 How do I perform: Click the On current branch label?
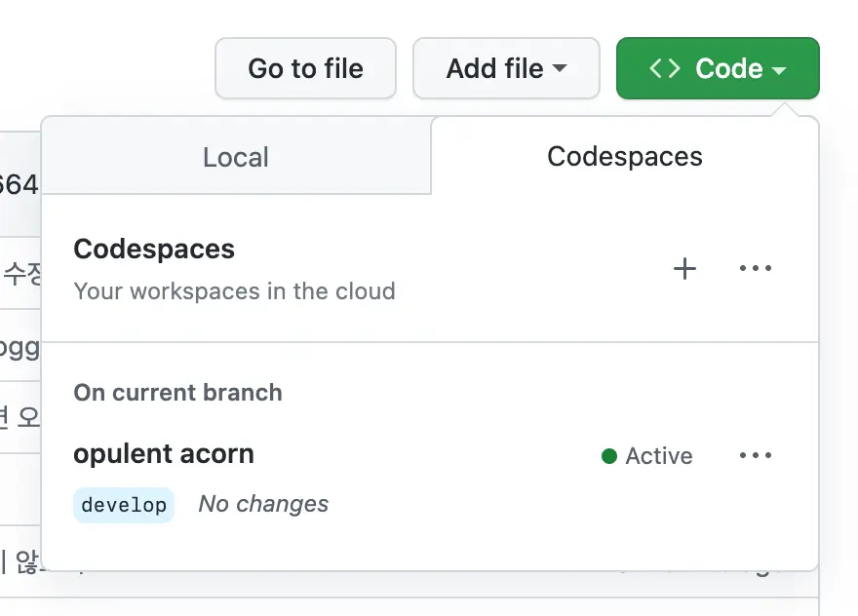click(177, 393)
